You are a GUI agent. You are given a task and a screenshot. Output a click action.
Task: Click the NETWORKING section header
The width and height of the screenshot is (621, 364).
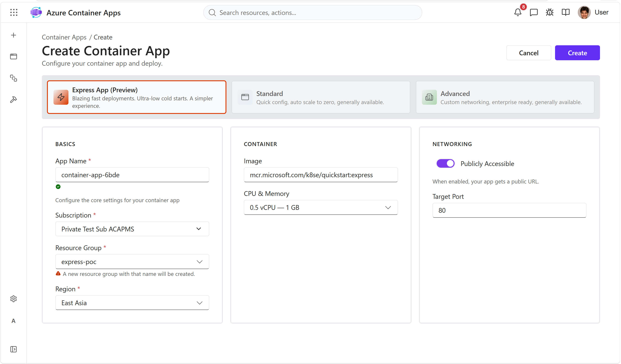tap(452, 144)
